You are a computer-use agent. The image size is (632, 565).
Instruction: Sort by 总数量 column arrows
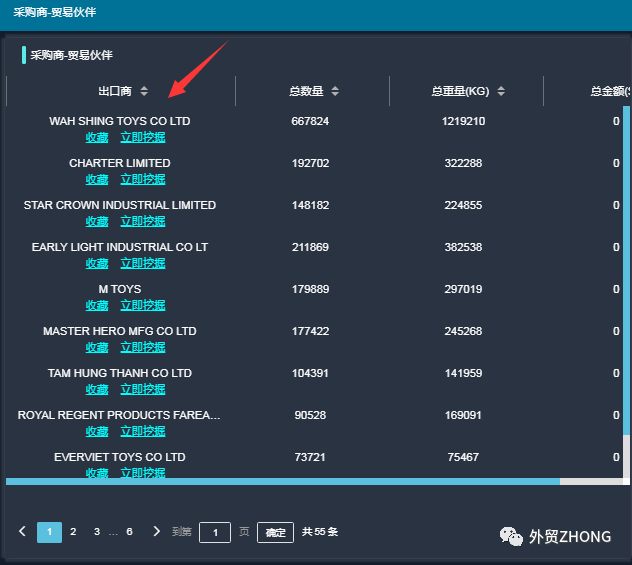(x=335, y=91)
